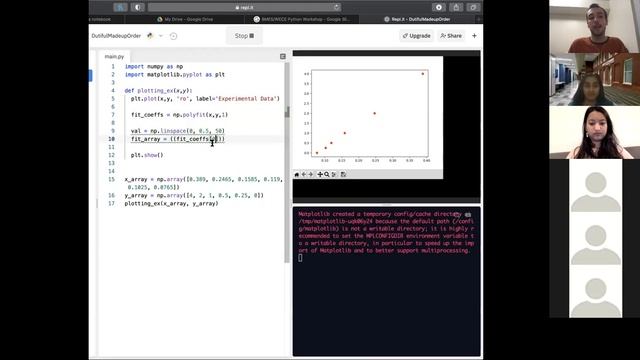Open the Share dialog

coord(451,36)
